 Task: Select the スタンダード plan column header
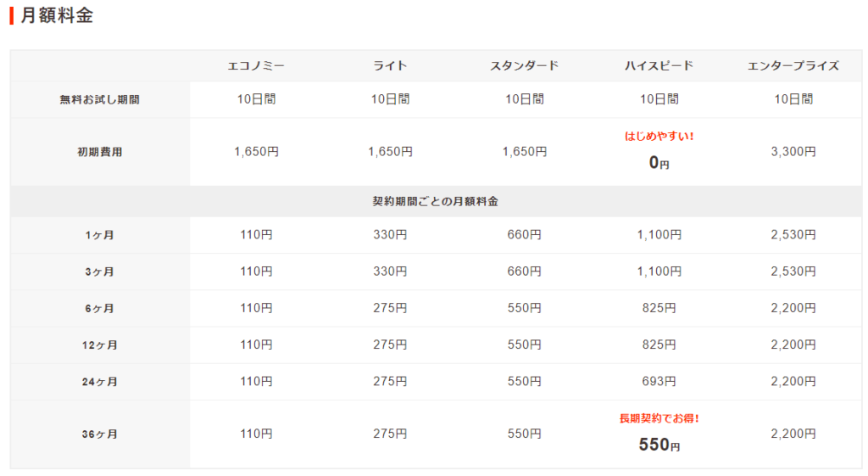point(524,66)
